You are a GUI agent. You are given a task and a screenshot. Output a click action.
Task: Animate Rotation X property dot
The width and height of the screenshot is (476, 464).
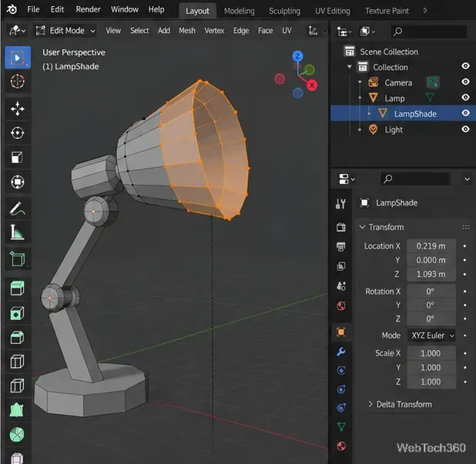pos(464,292)
